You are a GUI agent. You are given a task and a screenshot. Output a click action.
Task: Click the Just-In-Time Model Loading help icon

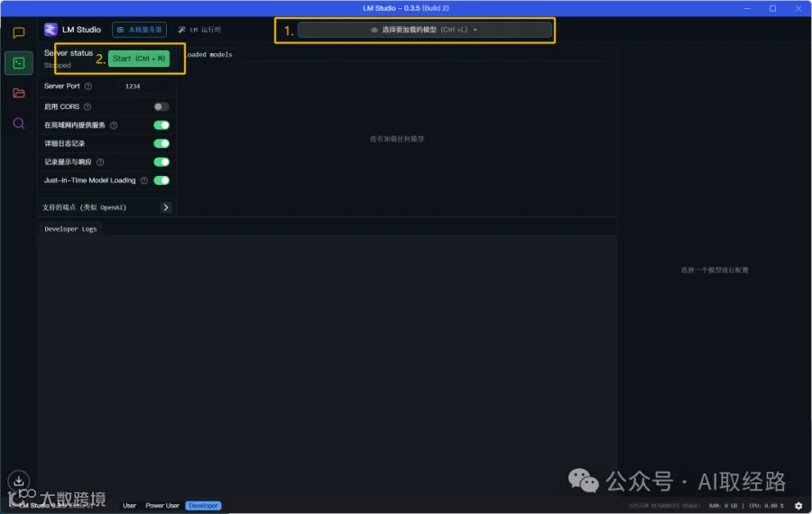pos(144,180)
